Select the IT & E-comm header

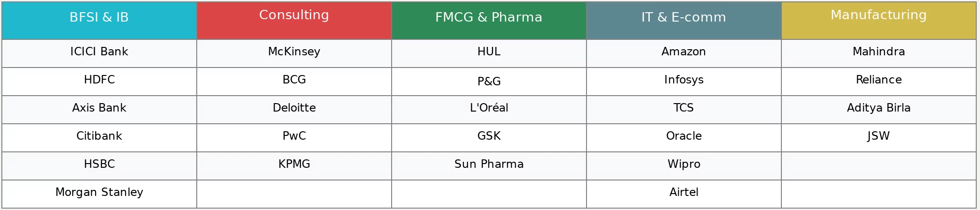(x=683, y=18)
